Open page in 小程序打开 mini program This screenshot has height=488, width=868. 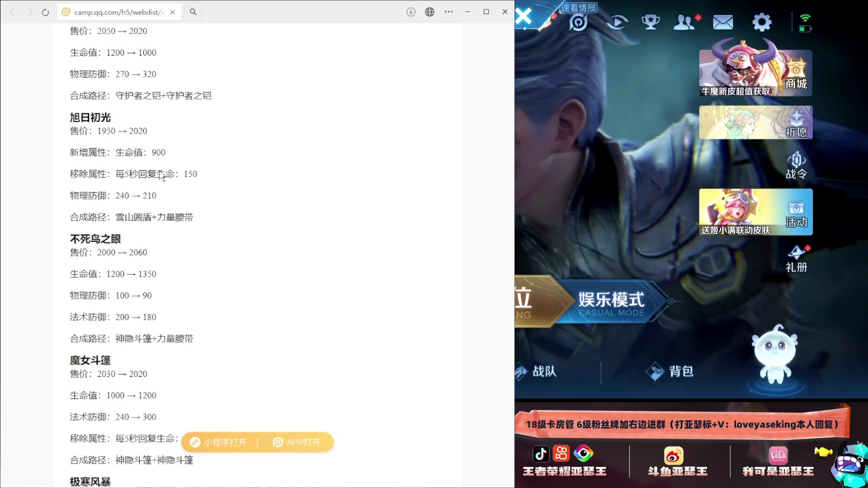[x=219, y=442]
